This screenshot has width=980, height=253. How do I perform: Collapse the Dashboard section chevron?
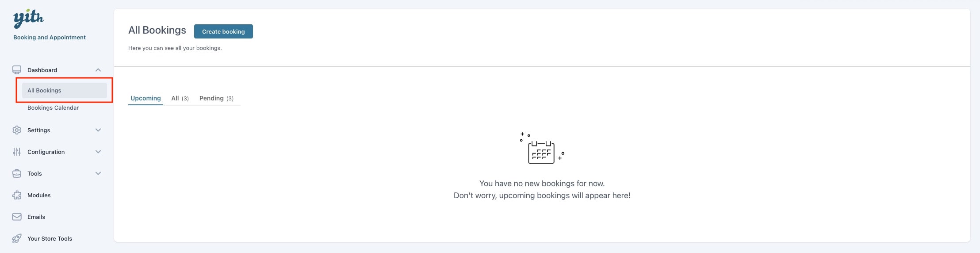[x=98, y=70]
